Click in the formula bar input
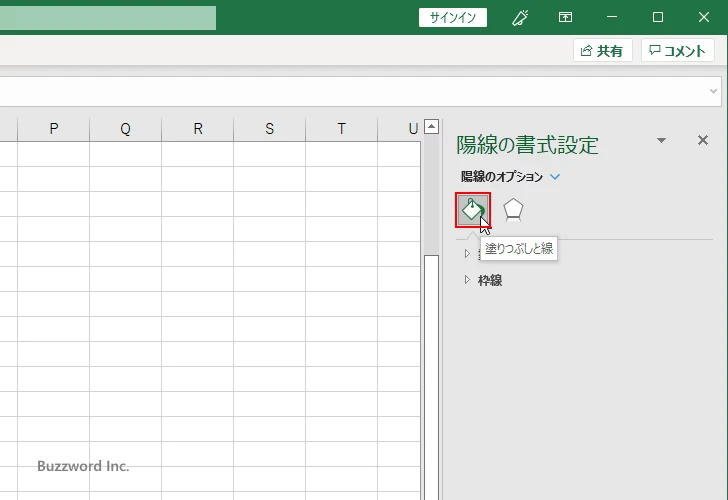Viewport: 728px width, 500px height. pos(353,91)
